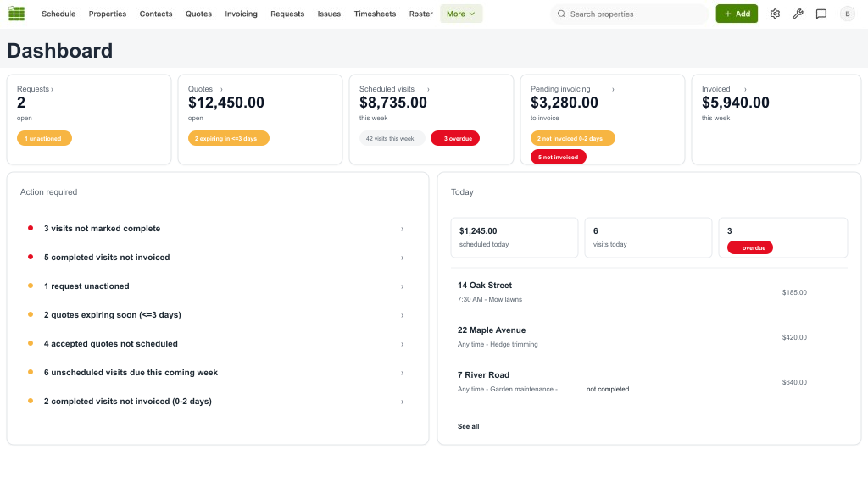Open the Roster page
The image size is (868, 488).
click(x=420, y=14)
